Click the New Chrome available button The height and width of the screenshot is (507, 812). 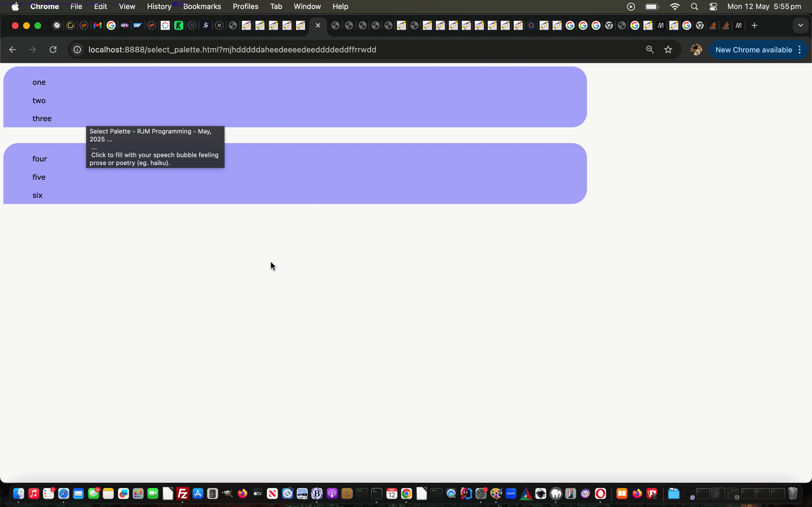[x=753, y=50]
